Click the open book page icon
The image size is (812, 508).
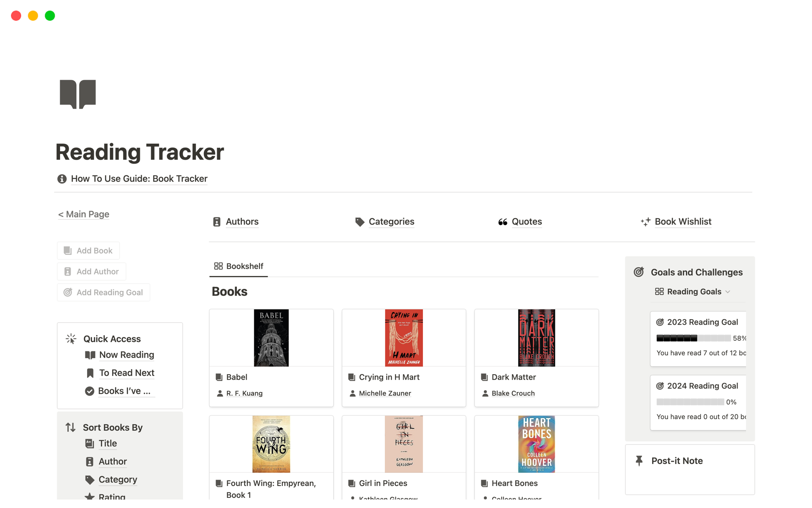[78, 94]
